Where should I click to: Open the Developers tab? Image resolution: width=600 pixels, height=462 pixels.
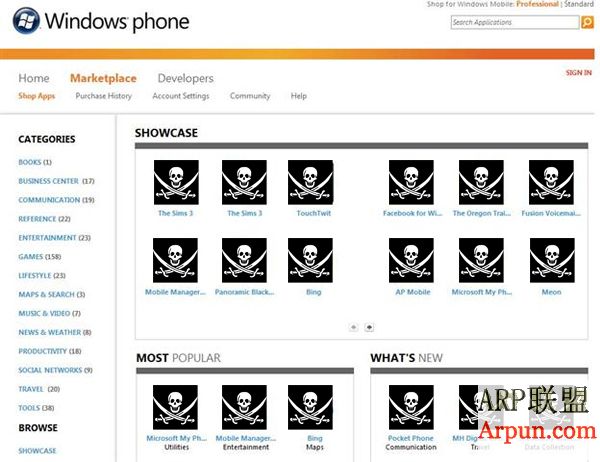point(186,78)
